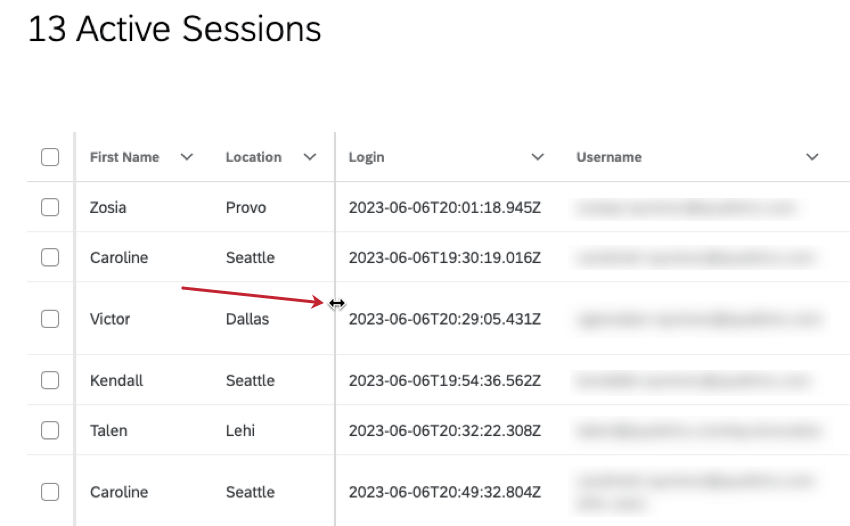The height and width of the screenshot is (526, 850).
Task: Click the Provo location cell
Action: click(246, 208)
